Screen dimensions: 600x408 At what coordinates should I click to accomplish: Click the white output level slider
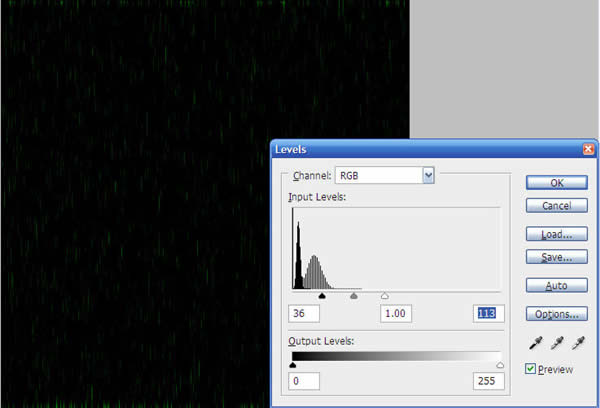coord(500,365)
